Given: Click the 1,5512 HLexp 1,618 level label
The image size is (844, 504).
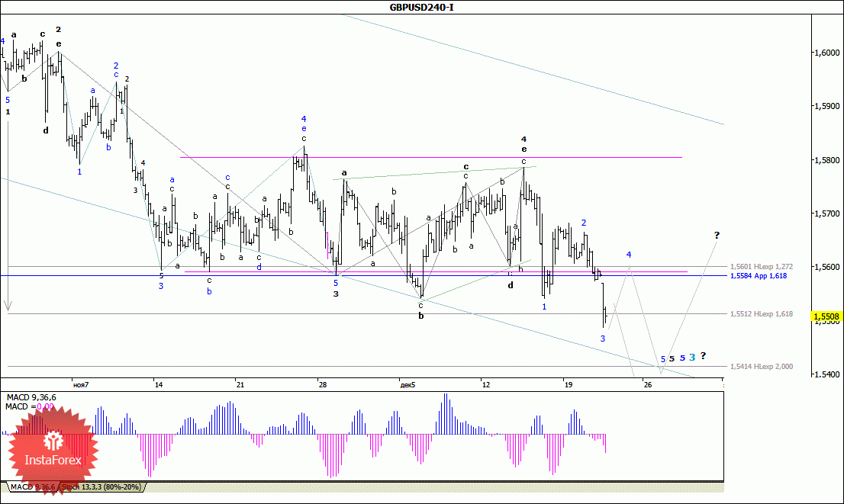Looking at the screenshot, I should coord(762,313).
